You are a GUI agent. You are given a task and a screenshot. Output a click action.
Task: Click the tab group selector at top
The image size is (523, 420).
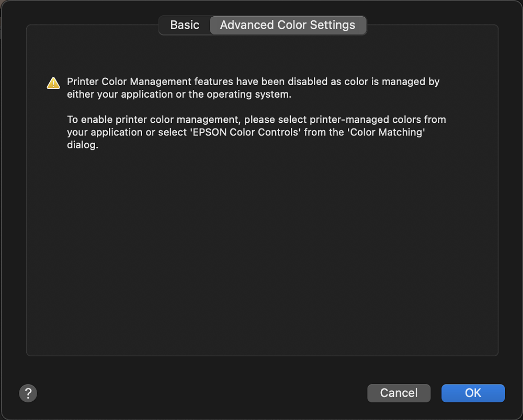[x=262, y=25]
